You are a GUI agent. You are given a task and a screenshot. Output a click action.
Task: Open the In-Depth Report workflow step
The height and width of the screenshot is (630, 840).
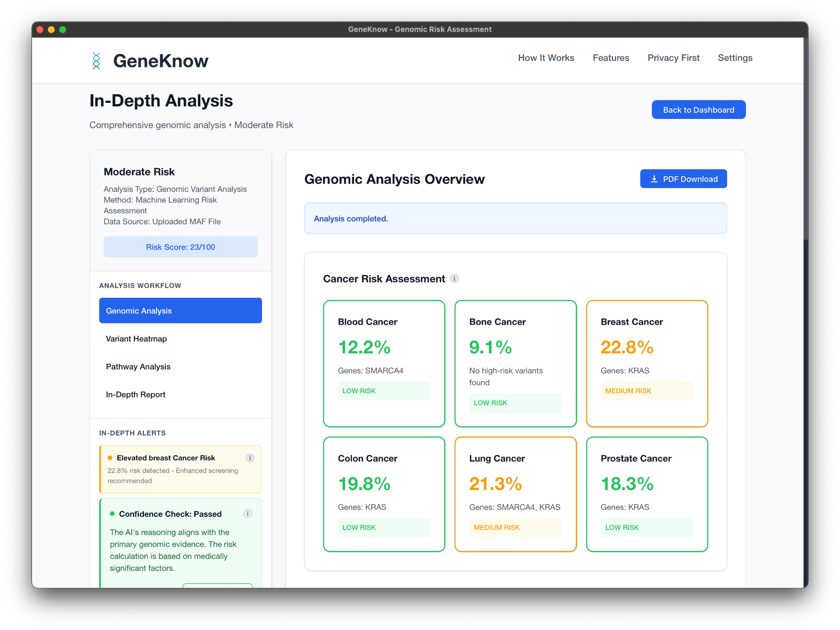point(180,394)
